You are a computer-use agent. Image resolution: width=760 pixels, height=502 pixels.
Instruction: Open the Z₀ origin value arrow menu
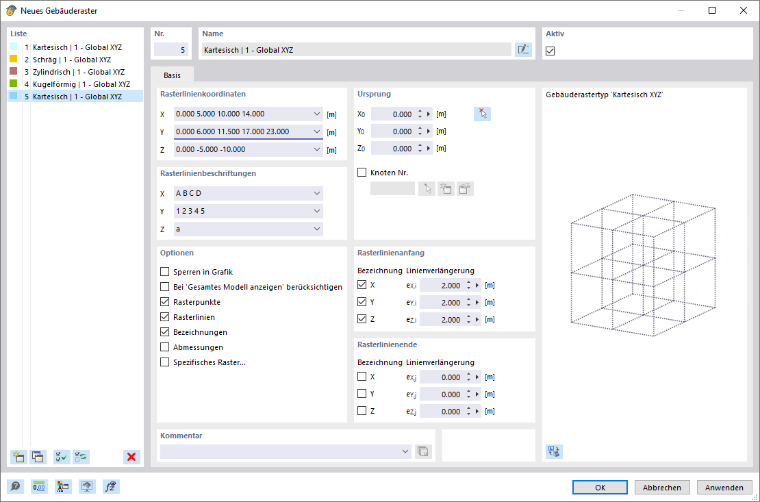click(x=429, y=149)
